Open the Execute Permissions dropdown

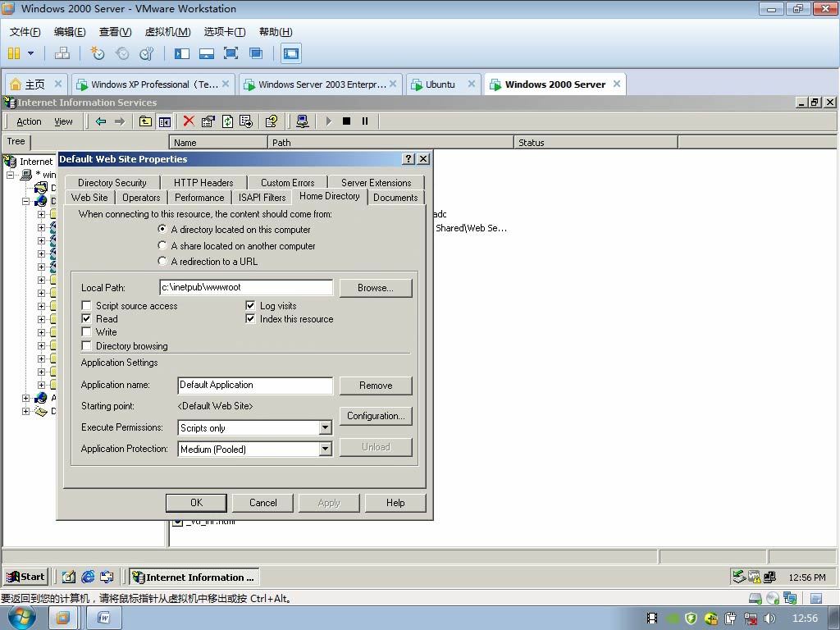tap(325, 428)
